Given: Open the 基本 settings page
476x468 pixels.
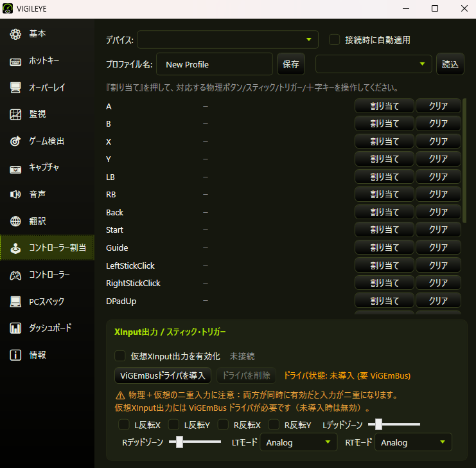Looking at the screenshot, I should (47, 33).
